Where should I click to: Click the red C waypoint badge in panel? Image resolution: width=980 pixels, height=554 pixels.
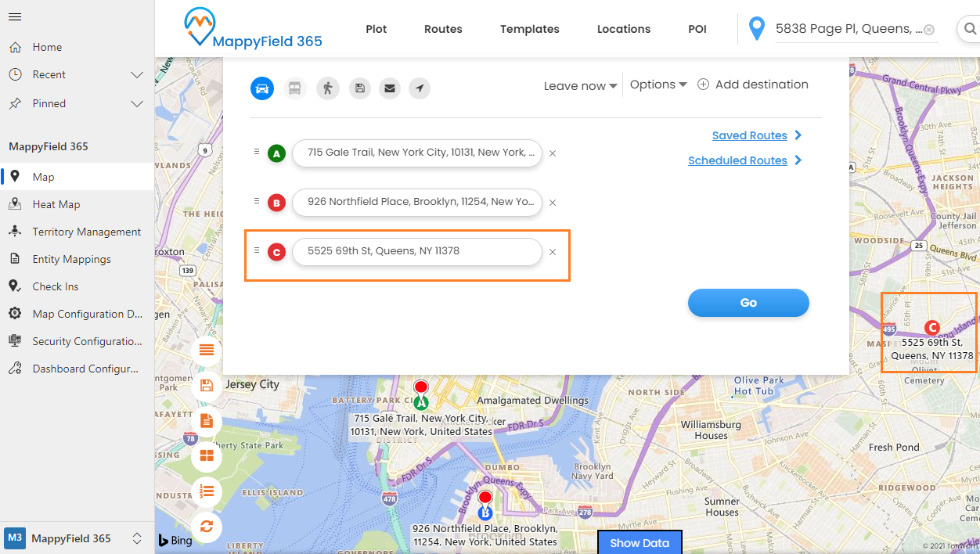(276, 252)
